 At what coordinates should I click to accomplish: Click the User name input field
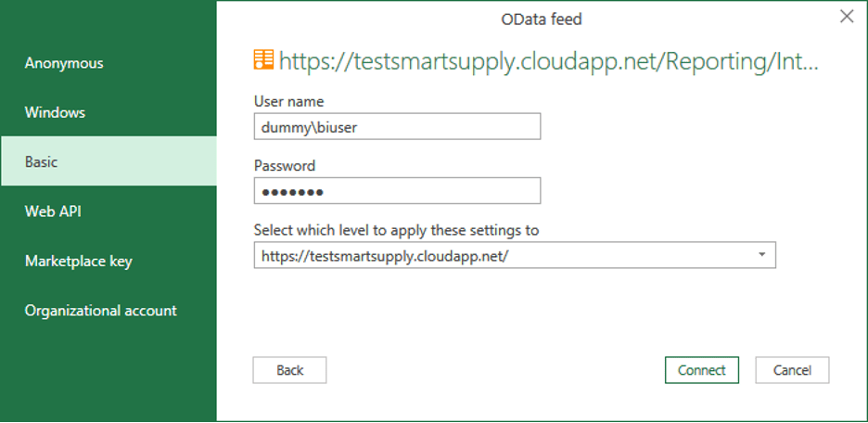pyautogui.click(x=397, y=127)
